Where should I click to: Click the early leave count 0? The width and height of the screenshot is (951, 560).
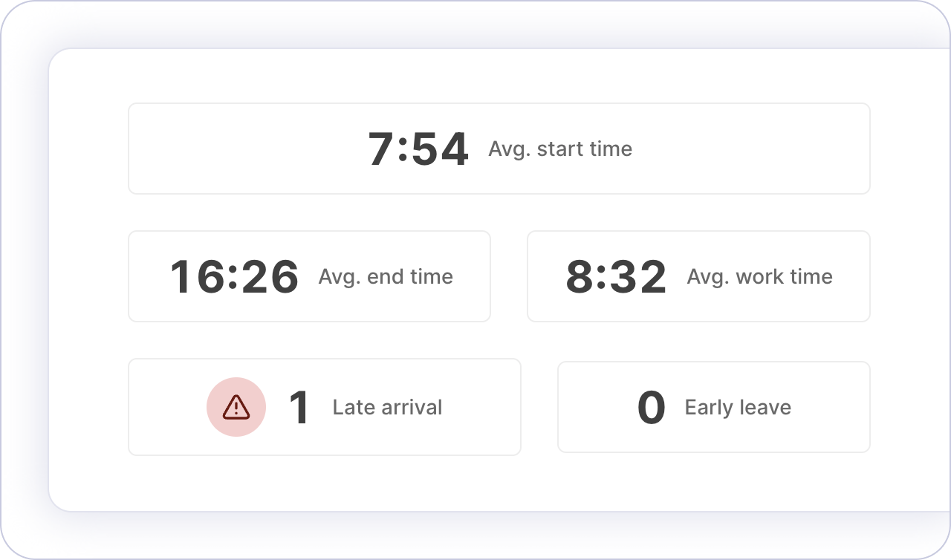point(651,408)
